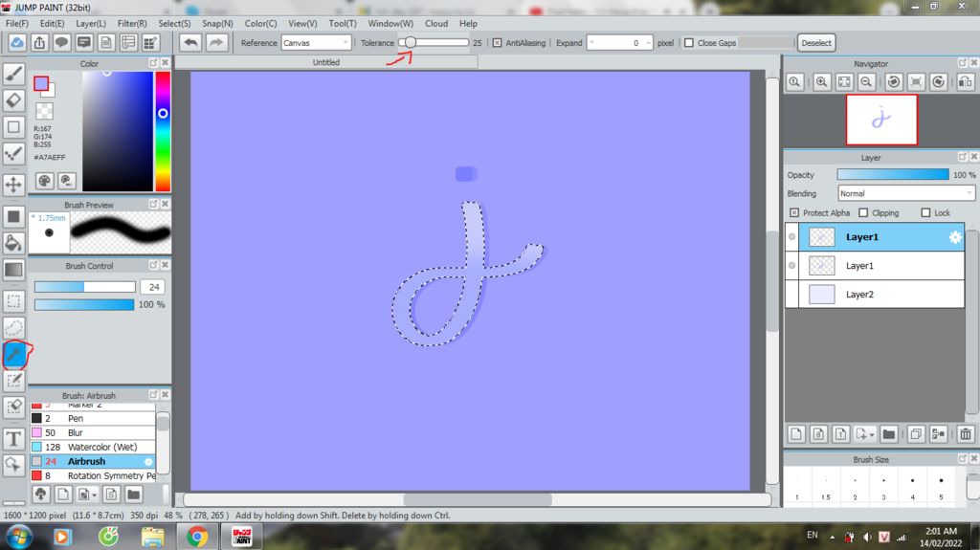
Task: Zoom out using Navigator magnifier minus
Action: tap(866, 82)
